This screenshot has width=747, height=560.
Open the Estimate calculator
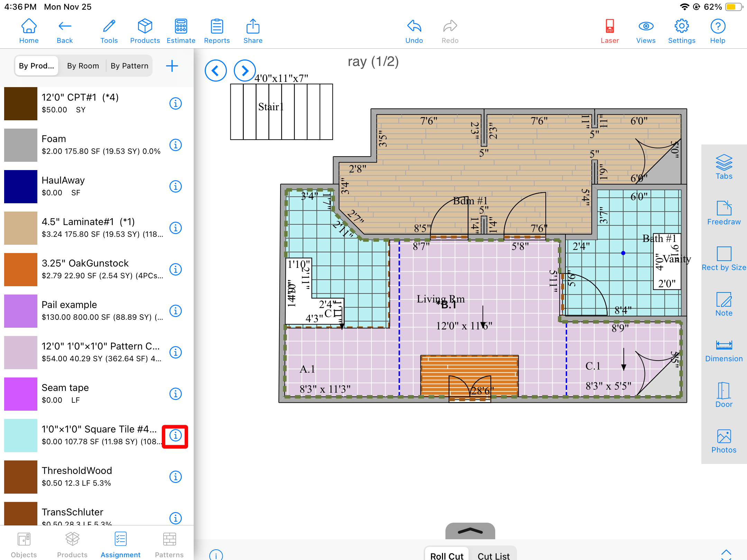tap(181, 31)
